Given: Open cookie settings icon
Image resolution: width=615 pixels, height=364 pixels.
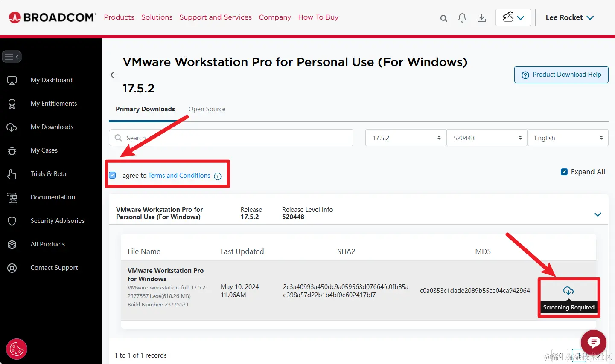Looking at the screenshot, I should [17, 349].
